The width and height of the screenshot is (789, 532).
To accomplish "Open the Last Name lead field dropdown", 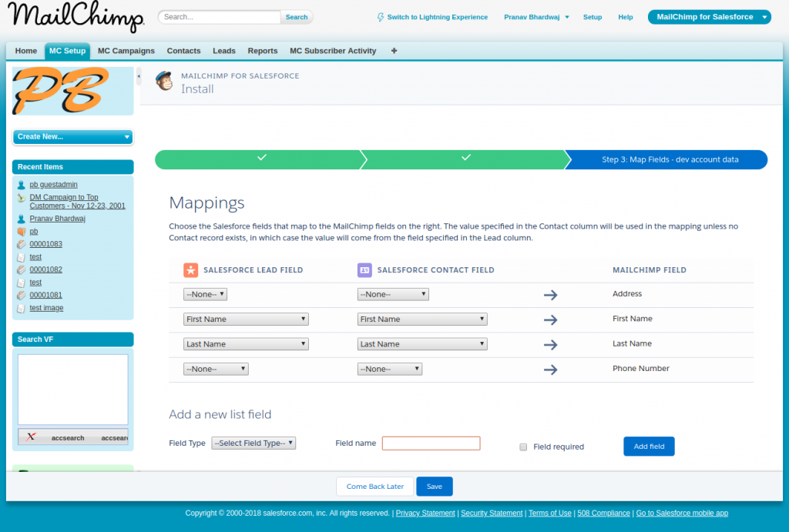I will click(246, 344).
